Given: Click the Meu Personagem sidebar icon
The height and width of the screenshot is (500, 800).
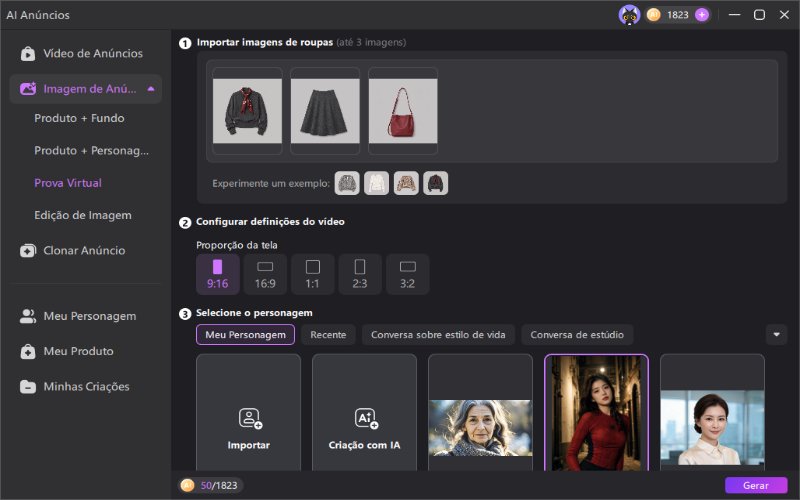Looking at the screenshot, I should pyautogui.click(x=28, y=316).
